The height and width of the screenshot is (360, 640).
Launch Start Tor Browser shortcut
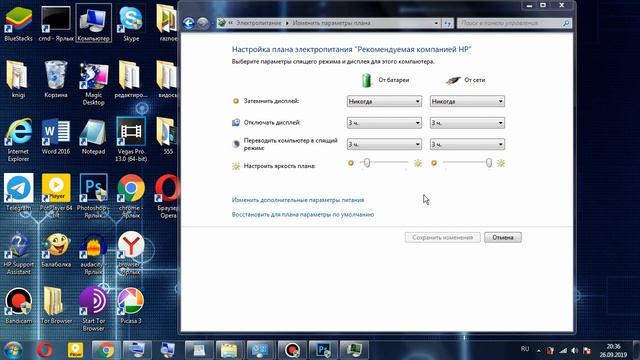pyautogui.click(x=93, y=309)
